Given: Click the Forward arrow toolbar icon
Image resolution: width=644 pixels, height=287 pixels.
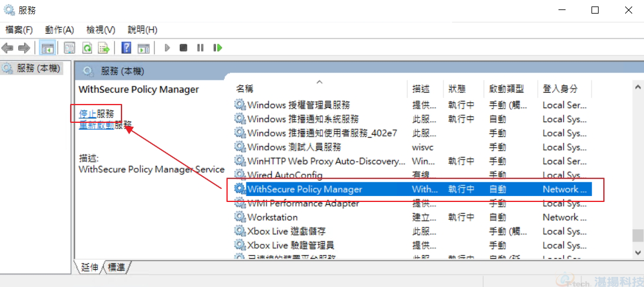Looking at the screenshot, I should [x=24, y=48].
